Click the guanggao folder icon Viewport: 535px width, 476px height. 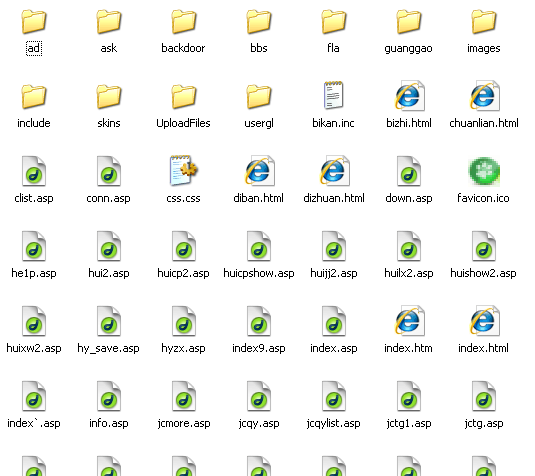point(409,21)
